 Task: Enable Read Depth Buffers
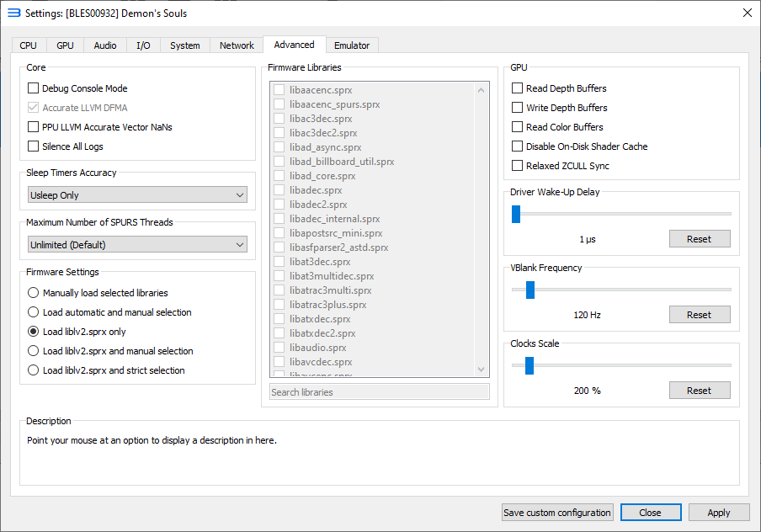point(518,88)
